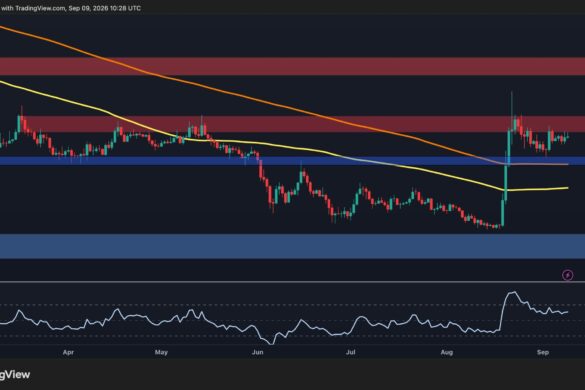
Task: Click the TradingView.com timestamp text at top
Action: click(x=71, y=8)
